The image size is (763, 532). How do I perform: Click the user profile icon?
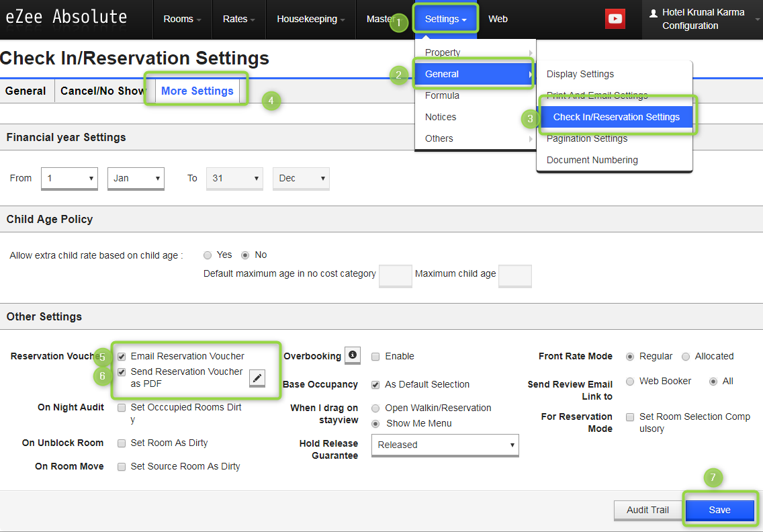[x=654, y=13]
